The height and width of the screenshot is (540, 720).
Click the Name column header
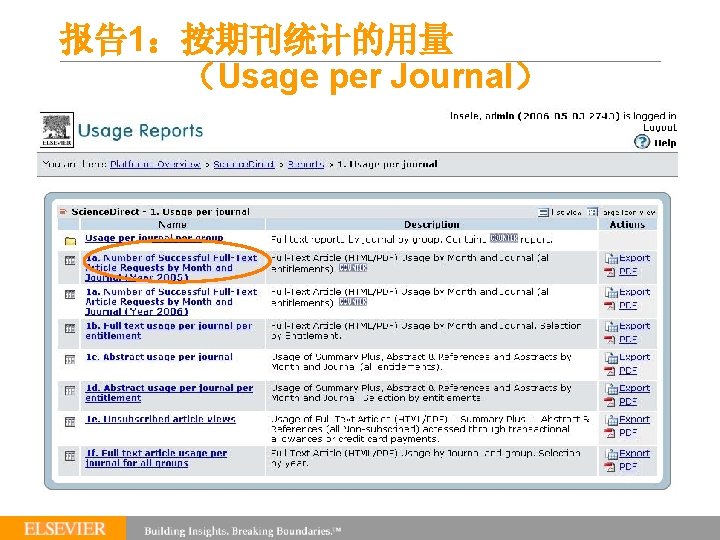172,225
